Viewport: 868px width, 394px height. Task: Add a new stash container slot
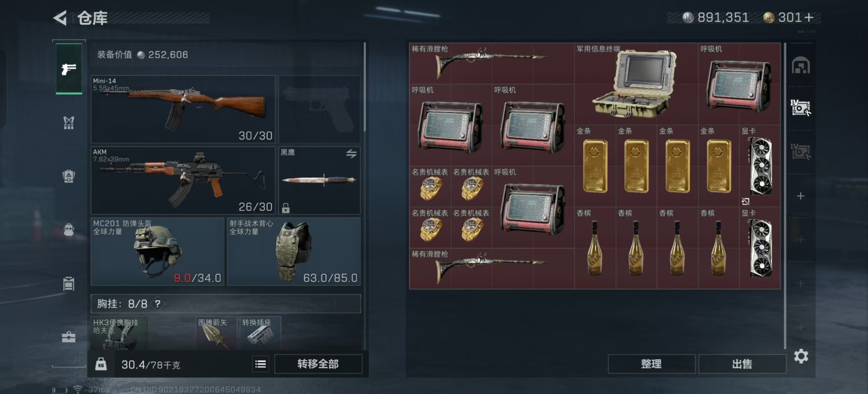(801, 196)
